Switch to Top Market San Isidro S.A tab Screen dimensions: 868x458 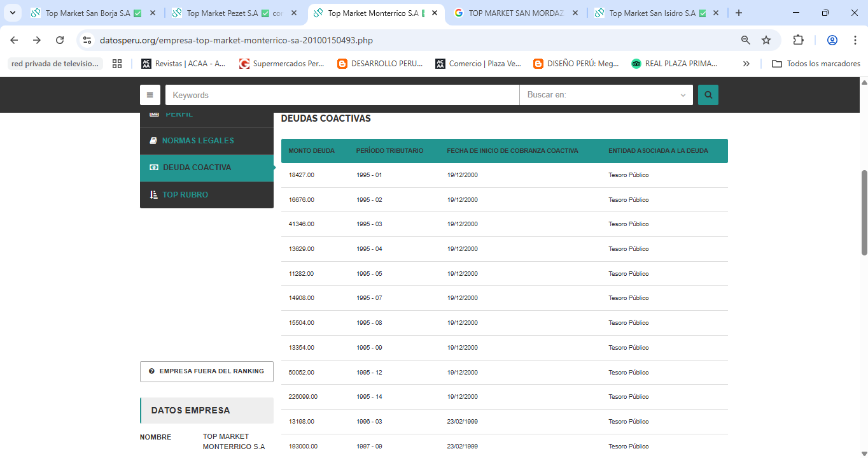coord(657,13)
